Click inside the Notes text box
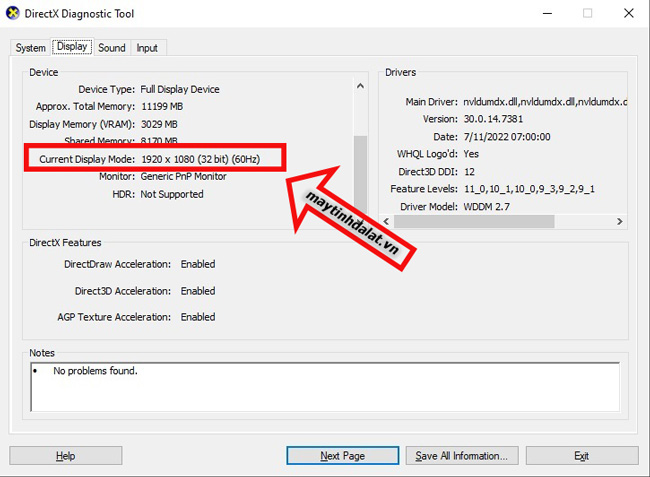Viewport: 650px width, 477px height. click(325, 386)
